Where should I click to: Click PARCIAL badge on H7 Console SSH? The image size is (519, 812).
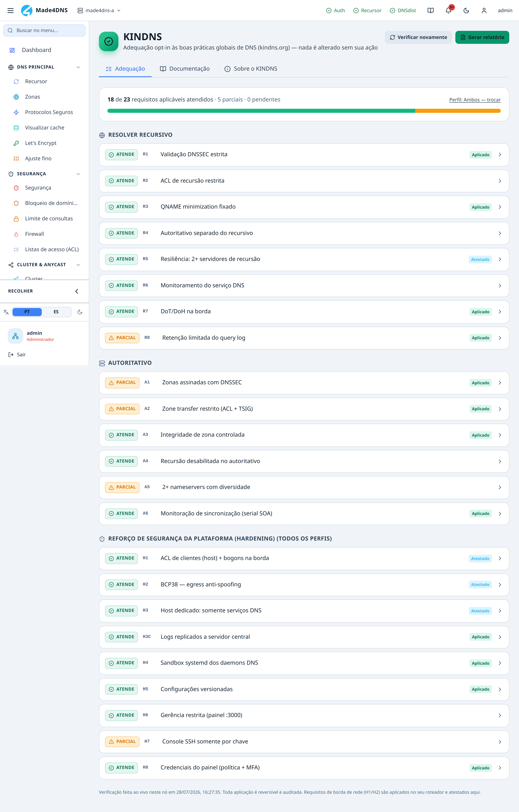122,742
